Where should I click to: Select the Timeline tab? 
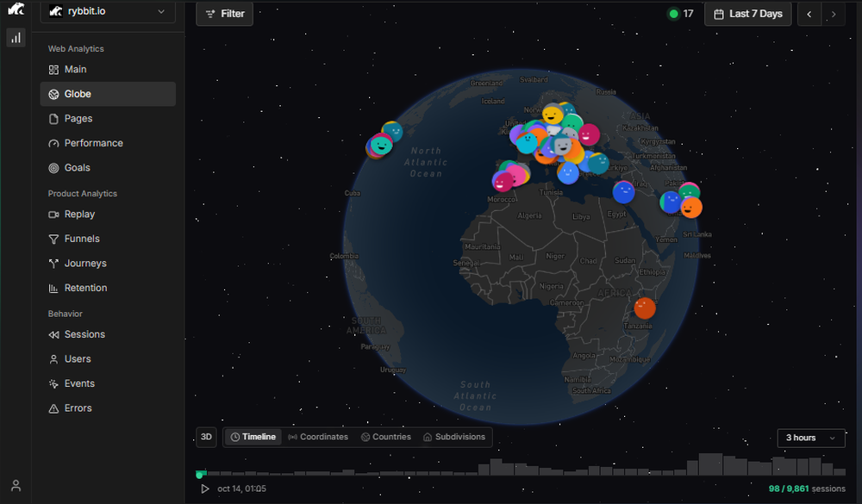coord(253,437)
